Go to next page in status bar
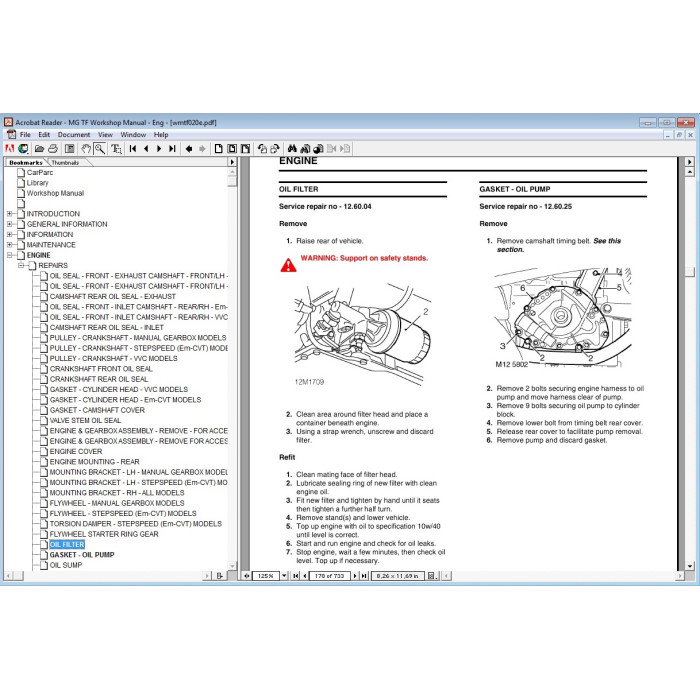The height and width of the screenshot is (700, 700). tap(355, 576)
